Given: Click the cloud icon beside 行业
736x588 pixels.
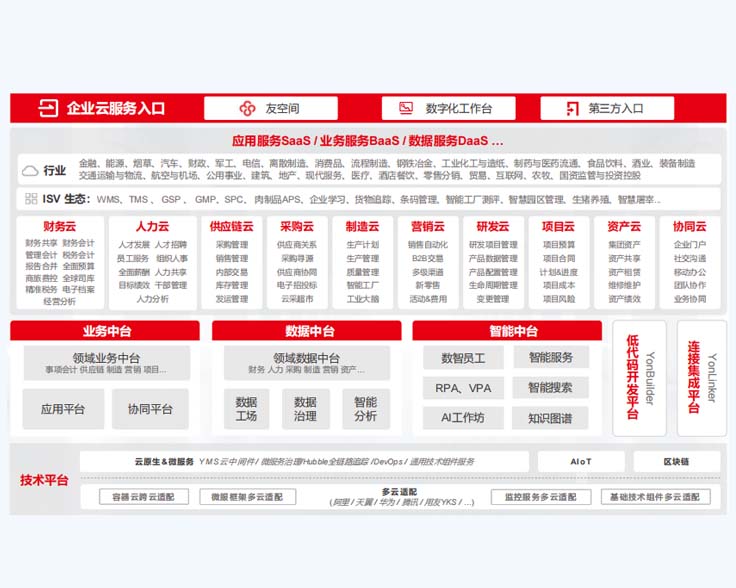Looking at the screenshot, I should [30, 171].
